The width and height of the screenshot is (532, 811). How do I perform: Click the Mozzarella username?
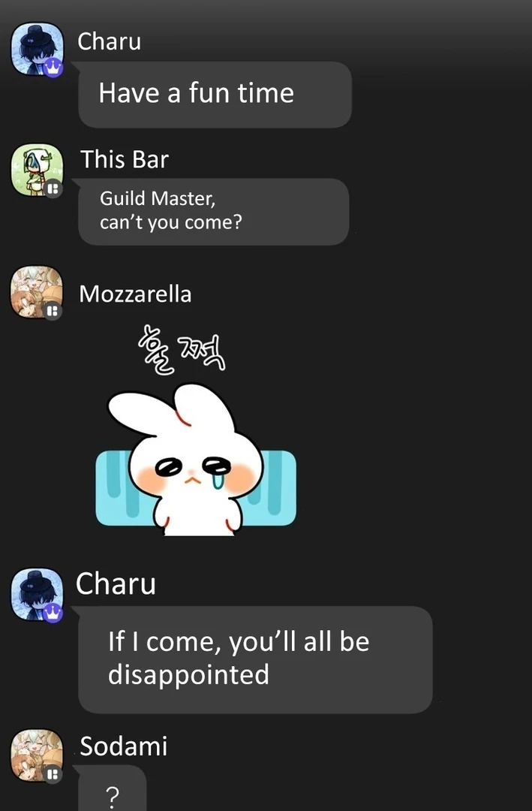click(x=136, y=294)
